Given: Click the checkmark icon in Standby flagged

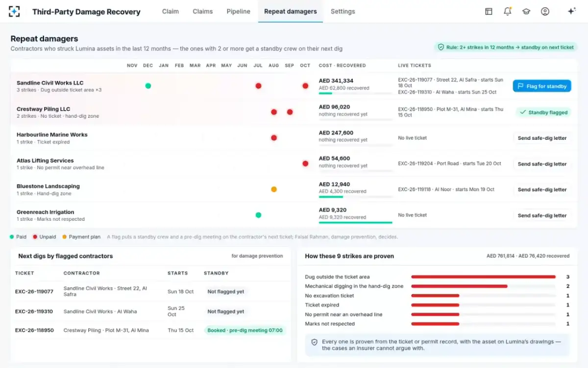Looking at the screenshot, I should point(523,112).
